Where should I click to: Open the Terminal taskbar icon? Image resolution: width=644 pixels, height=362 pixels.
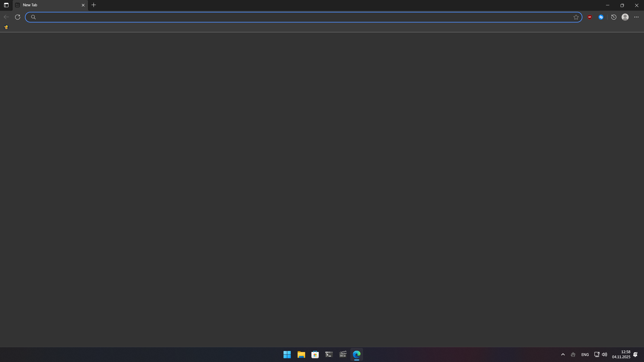329,354
